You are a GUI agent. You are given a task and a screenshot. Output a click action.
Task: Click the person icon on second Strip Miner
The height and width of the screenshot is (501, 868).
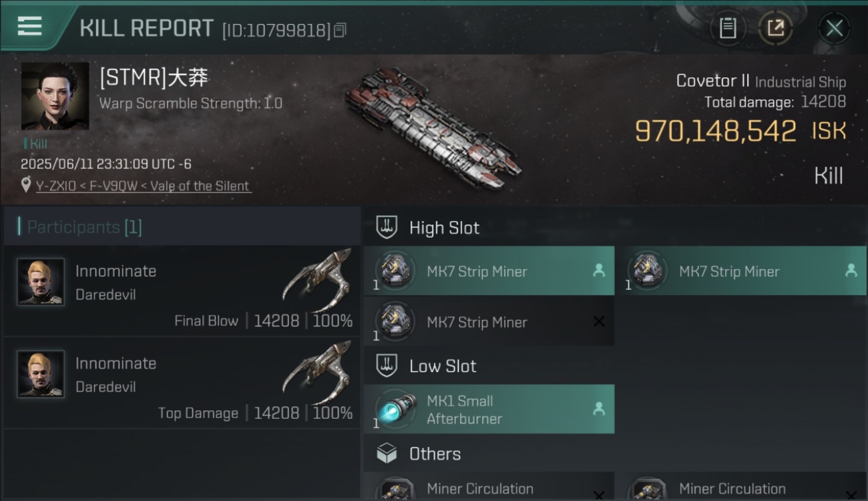tap(851, 271)
